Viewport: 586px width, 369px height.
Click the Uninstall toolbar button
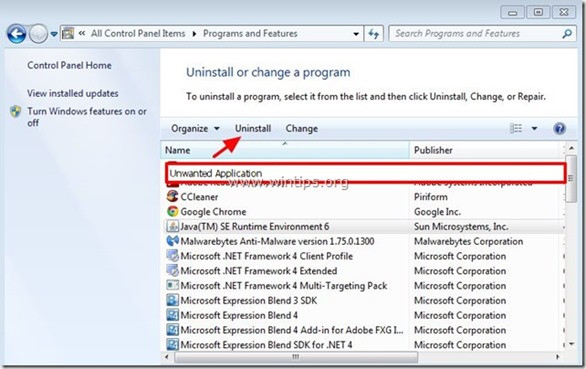click(x=253, y=129)
